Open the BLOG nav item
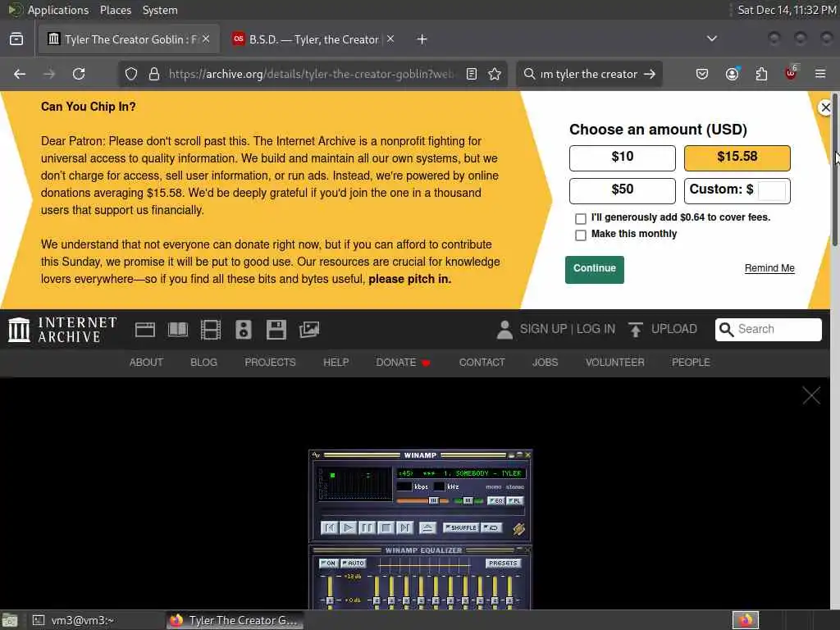The width and height of the screenshot is (840, 630). coord(203,362)
